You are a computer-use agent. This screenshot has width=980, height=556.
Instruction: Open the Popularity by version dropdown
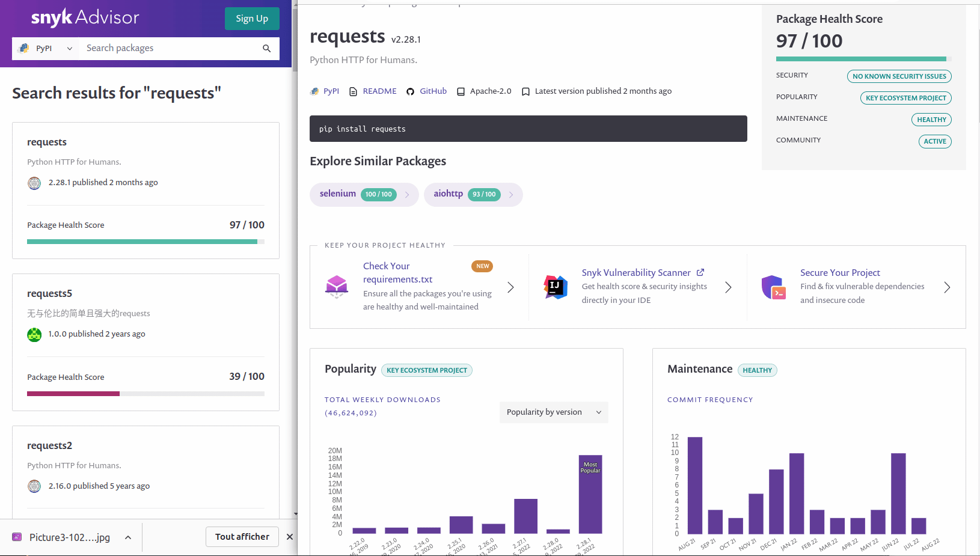click(553, 412)
